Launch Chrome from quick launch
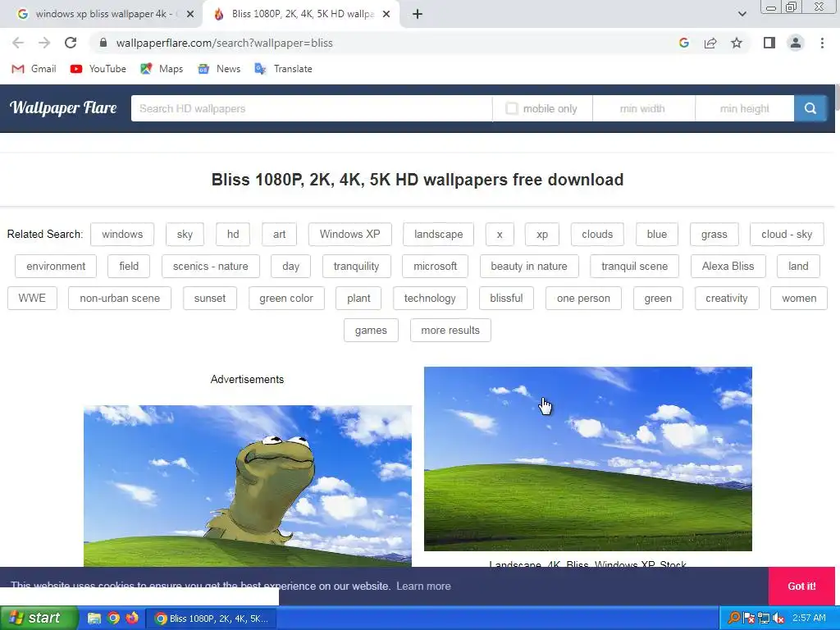840x630 pixels. (113, 619)
